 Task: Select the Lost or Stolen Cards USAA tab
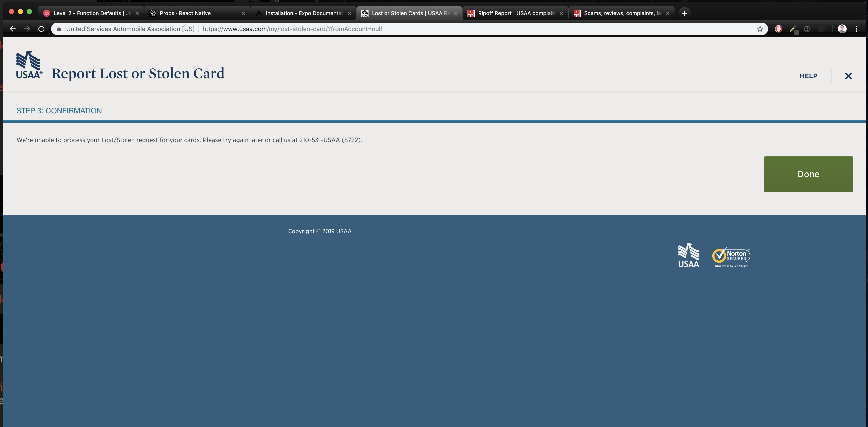[409, 13]
